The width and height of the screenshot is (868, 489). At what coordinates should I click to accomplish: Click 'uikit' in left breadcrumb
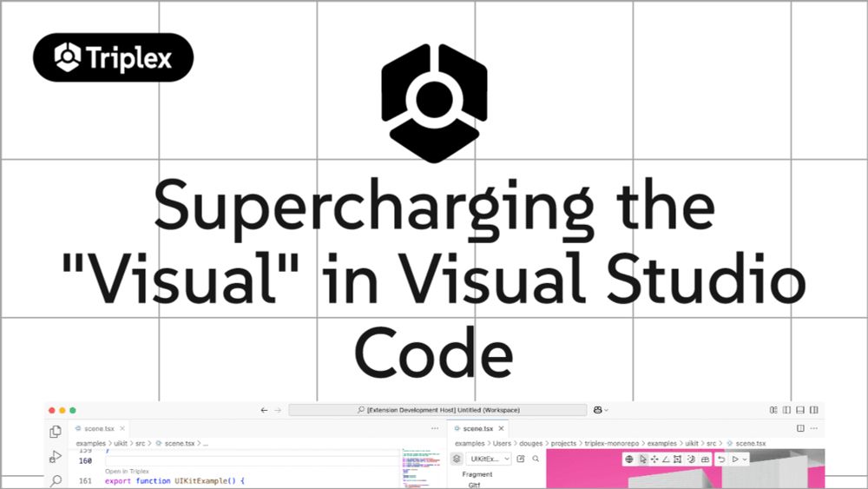(x=121, y=444)
